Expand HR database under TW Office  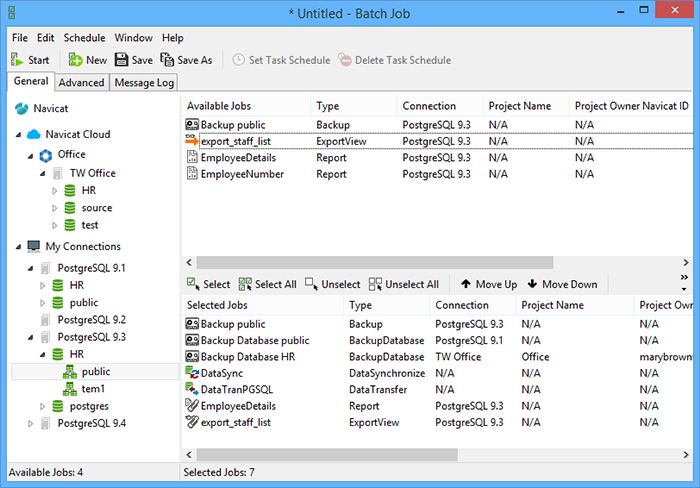pos(54,191)
